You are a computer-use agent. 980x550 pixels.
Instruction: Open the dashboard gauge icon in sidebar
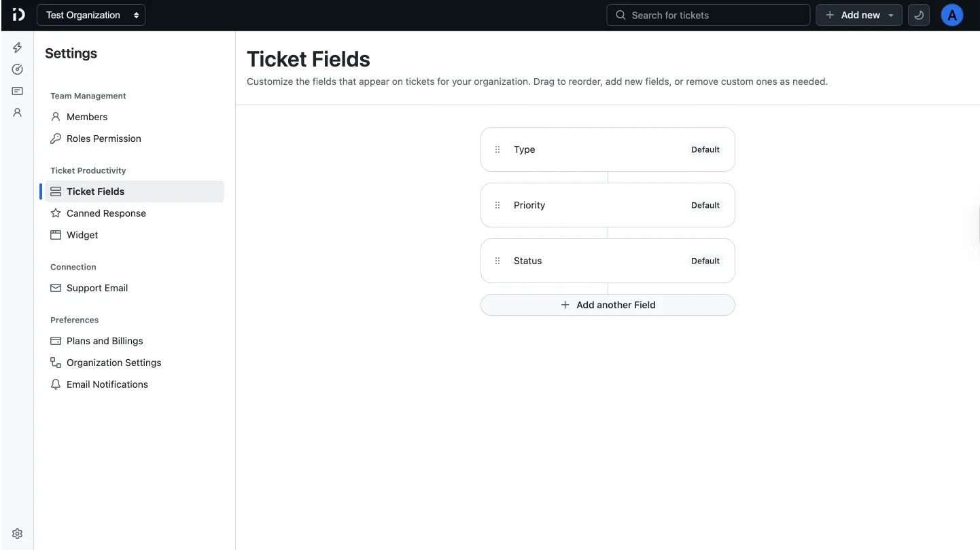coord(17,69)
